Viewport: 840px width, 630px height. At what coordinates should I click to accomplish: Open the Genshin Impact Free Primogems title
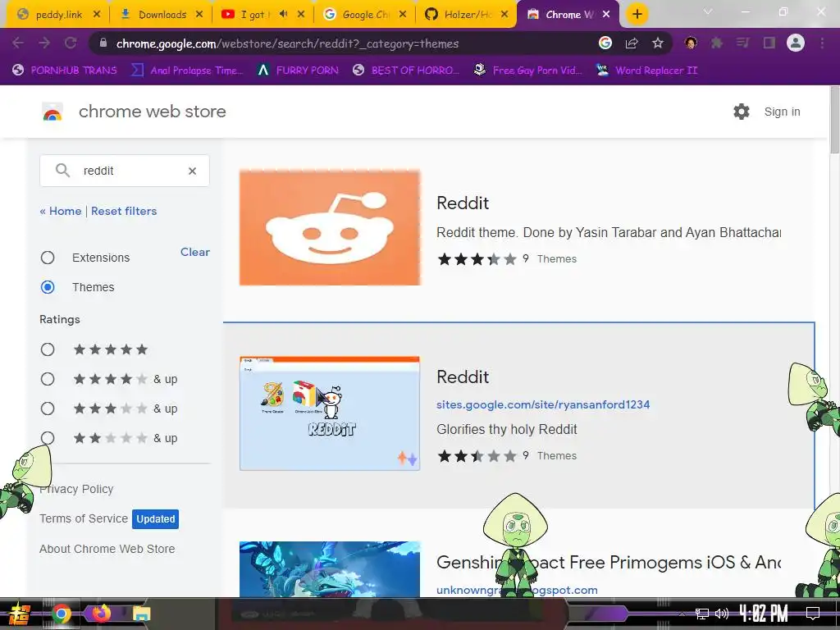[609, 563]
